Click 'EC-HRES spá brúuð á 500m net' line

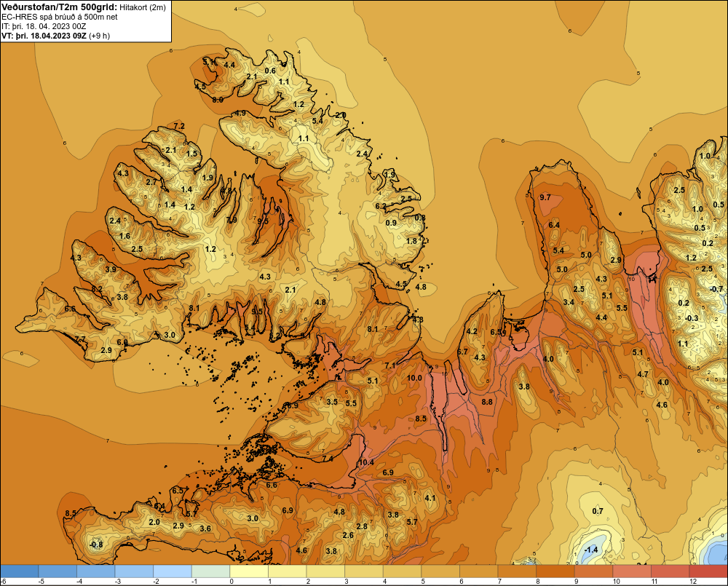click(x=60, y=17)
